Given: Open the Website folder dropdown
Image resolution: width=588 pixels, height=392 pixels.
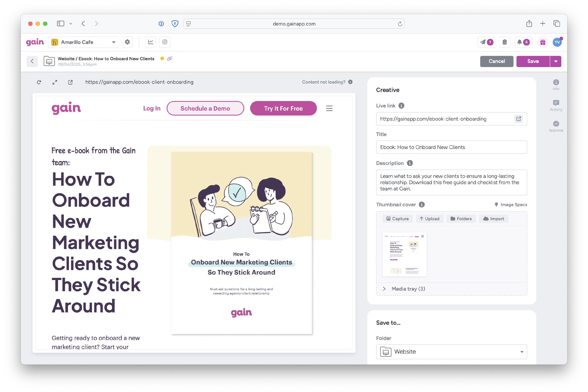Looking at the screenshot, I should [x=451, y=351].
